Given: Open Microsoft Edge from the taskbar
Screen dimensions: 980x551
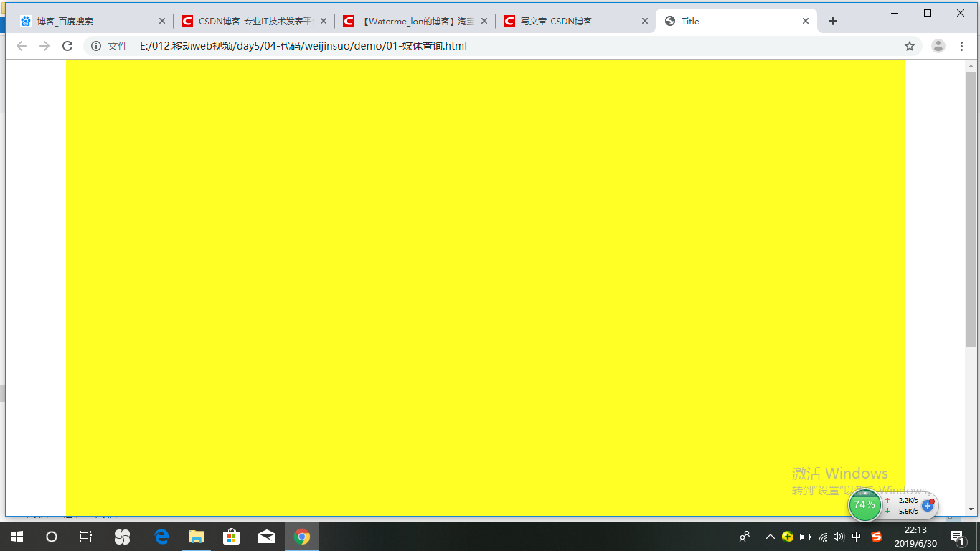Looking at the screenshot, I should coord(161,537).
